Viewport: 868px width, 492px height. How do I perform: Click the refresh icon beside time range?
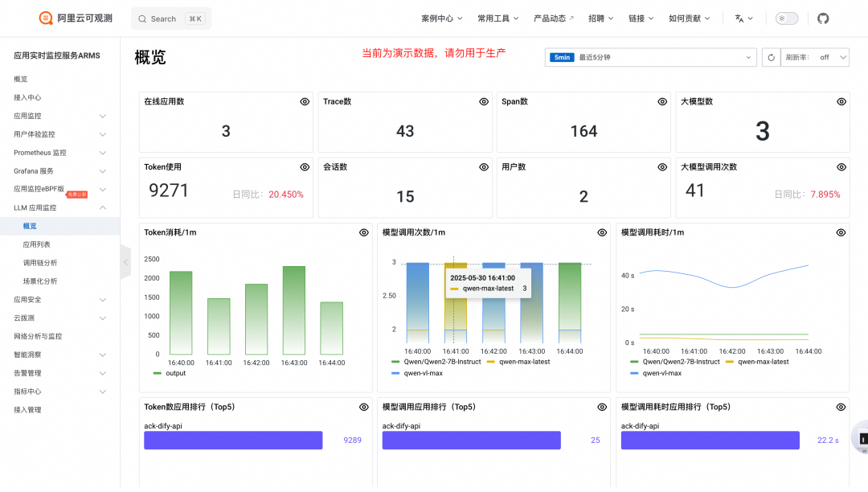771,57
